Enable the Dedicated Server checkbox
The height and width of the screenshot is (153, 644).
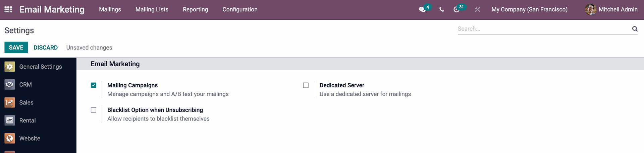tap(306, 85)
